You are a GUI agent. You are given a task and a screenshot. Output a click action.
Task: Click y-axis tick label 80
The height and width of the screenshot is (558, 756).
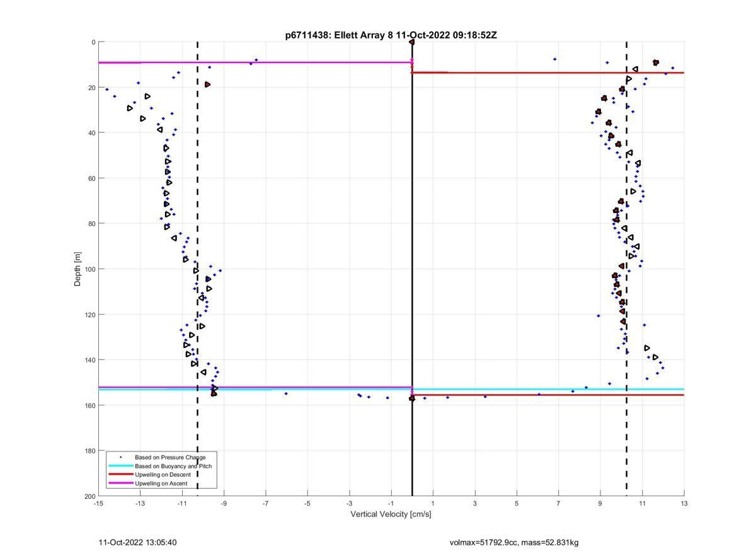(x=91, y=224)
